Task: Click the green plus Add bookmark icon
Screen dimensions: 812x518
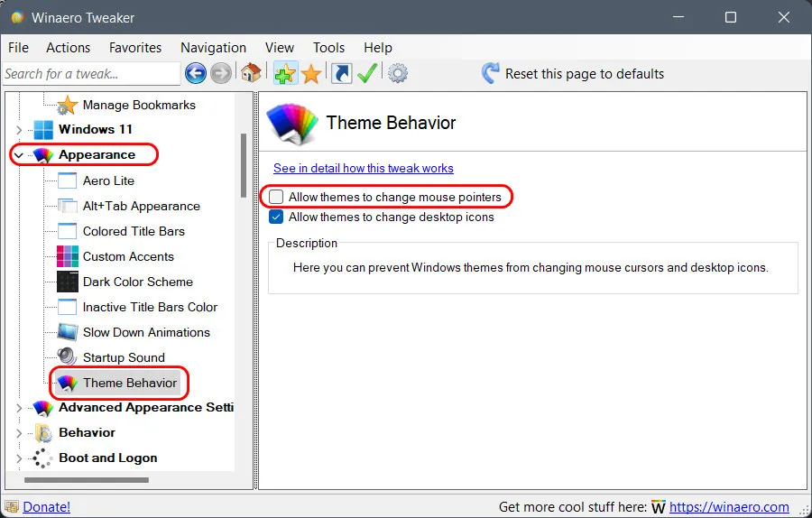Action: coord(285,74)
